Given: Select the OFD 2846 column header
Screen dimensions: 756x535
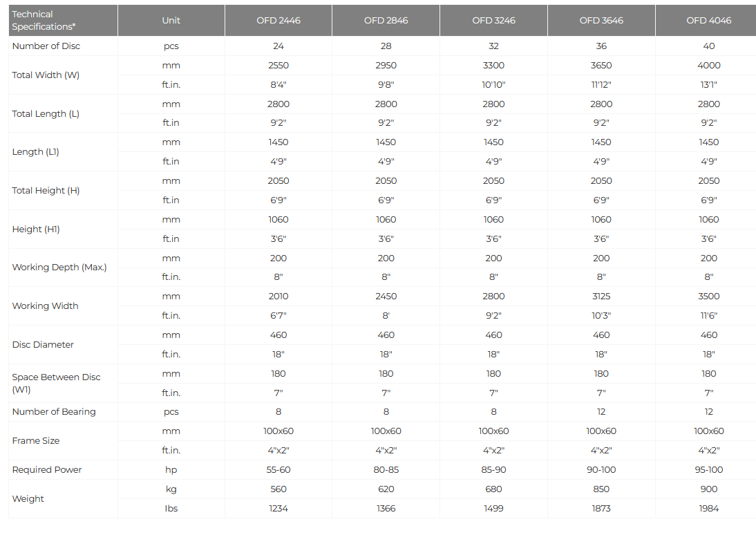Looking at the screenshot, I should tap(386, 20).
